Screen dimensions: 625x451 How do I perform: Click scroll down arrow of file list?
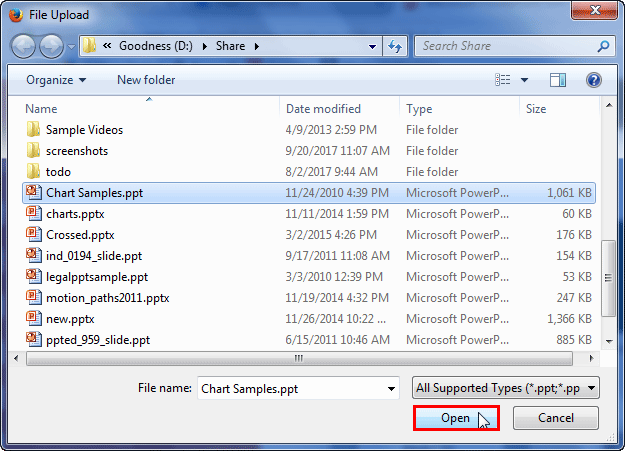(x=609, y=341)
